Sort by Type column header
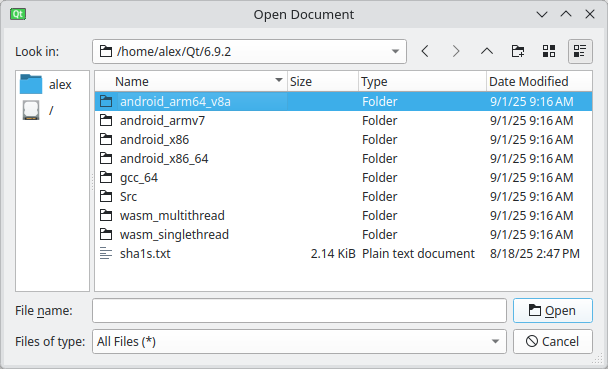This screenshot has width=608, height=369. (x=422, y=81)
